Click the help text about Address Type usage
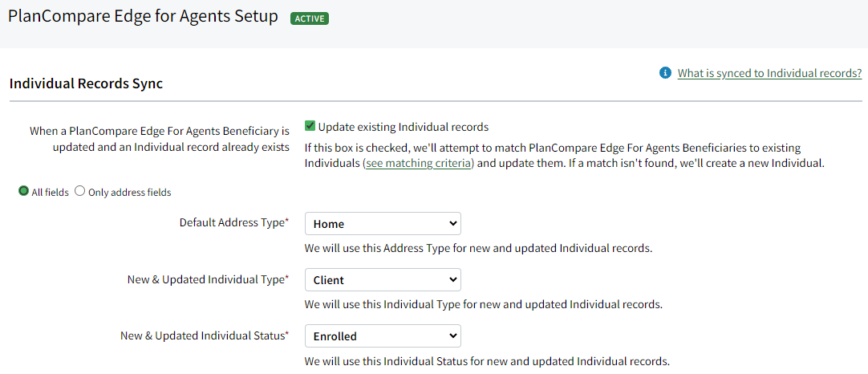This screenshot has width=868, height=374. 478,248
